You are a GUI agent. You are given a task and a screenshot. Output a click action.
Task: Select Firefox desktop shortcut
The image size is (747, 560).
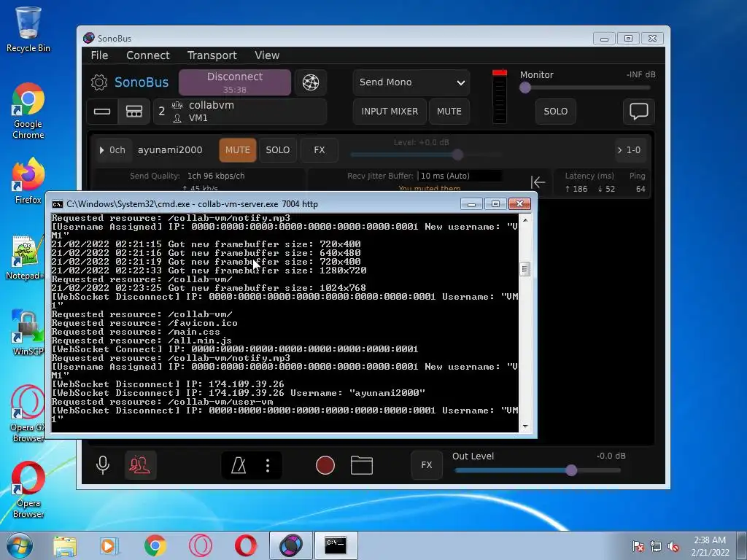(x=28, y=182)
